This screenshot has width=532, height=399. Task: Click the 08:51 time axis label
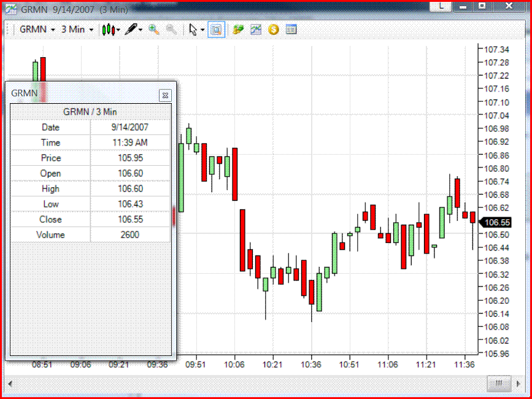42,365
